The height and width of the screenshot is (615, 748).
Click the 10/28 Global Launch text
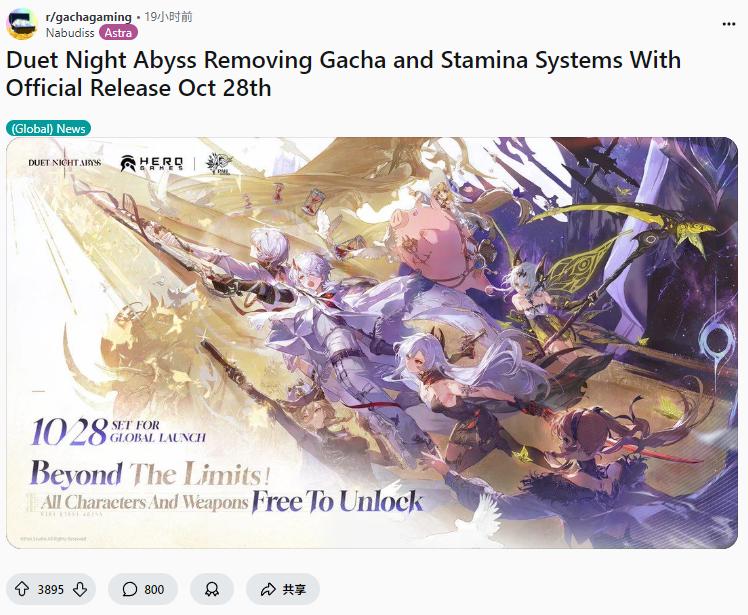pyautogui.click(x=118, y=432)
